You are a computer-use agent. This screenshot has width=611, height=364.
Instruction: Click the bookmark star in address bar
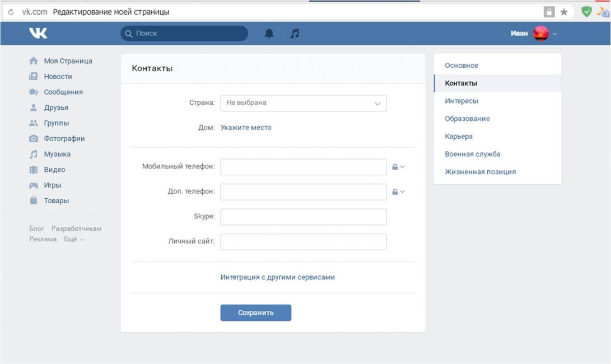click(564, 12)
